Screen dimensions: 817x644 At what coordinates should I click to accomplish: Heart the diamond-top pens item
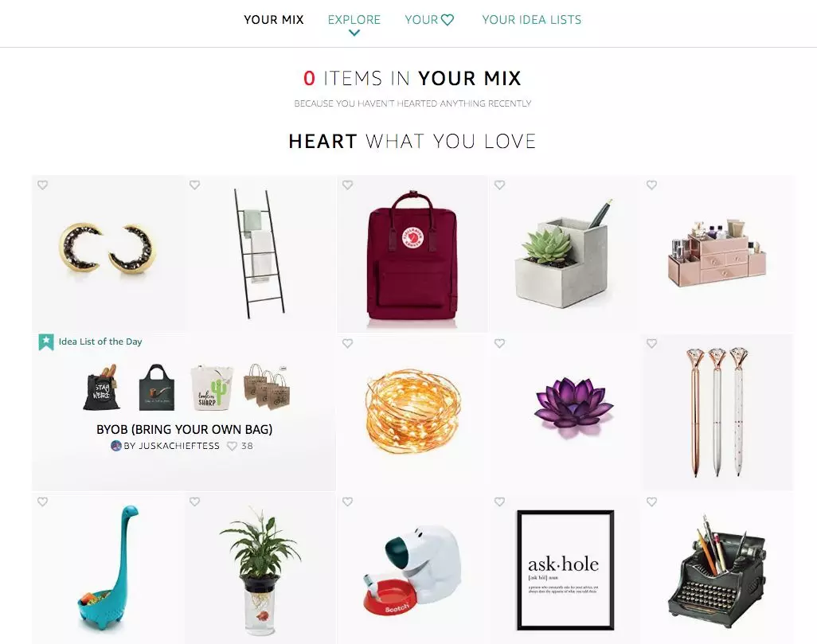click(652, 343)
